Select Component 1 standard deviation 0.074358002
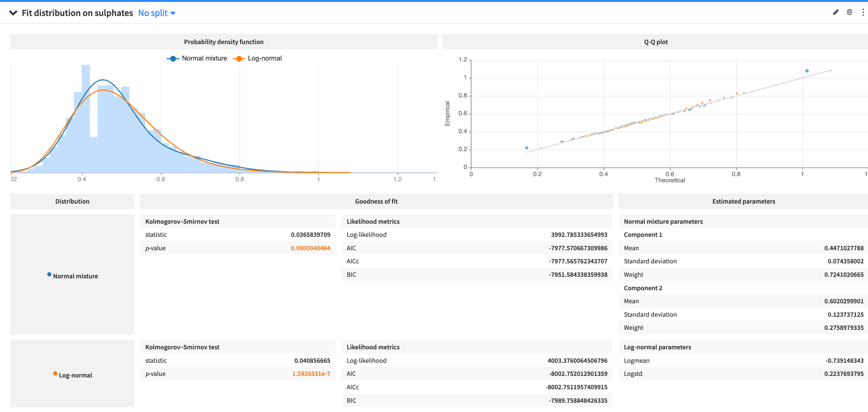The image size is (868, 412). click(845, 261)
